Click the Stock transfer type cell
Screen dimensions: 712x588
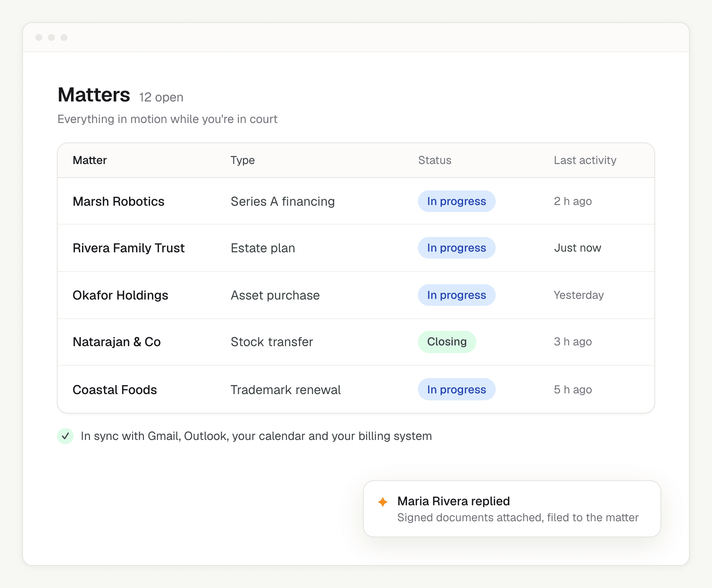[272, 342]
